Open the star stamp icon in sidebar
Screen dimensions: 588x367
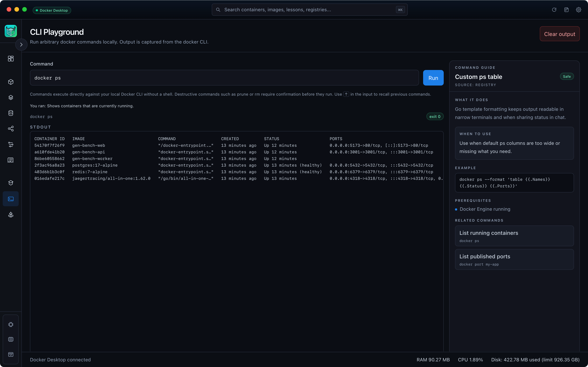(11, 214)
